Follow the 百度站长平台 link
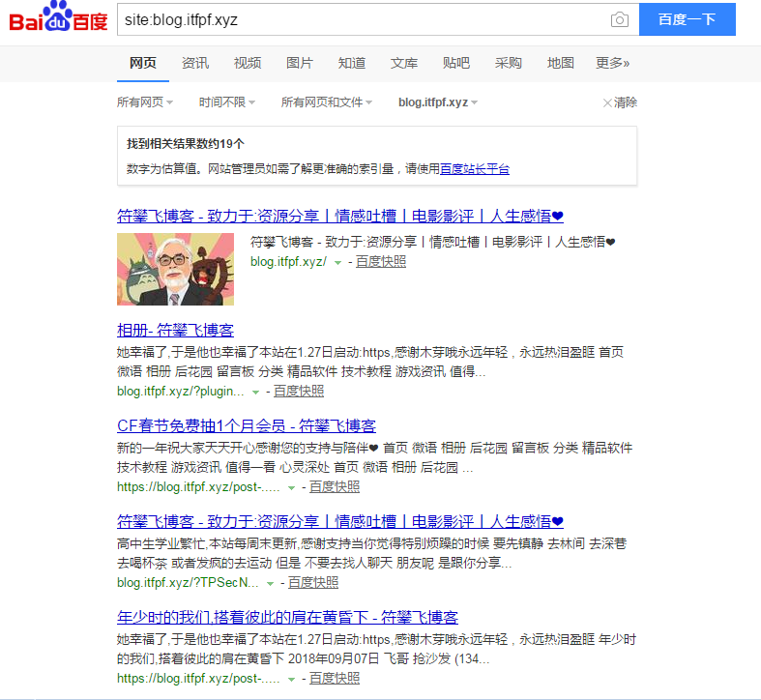 coord(475,169)
